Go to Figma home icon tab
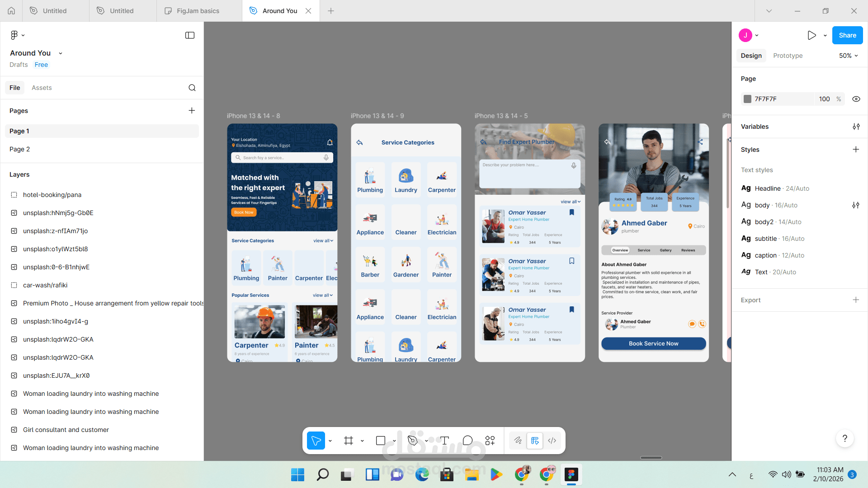The height and width of the screenshot is (488, 868). pos(11,11)
